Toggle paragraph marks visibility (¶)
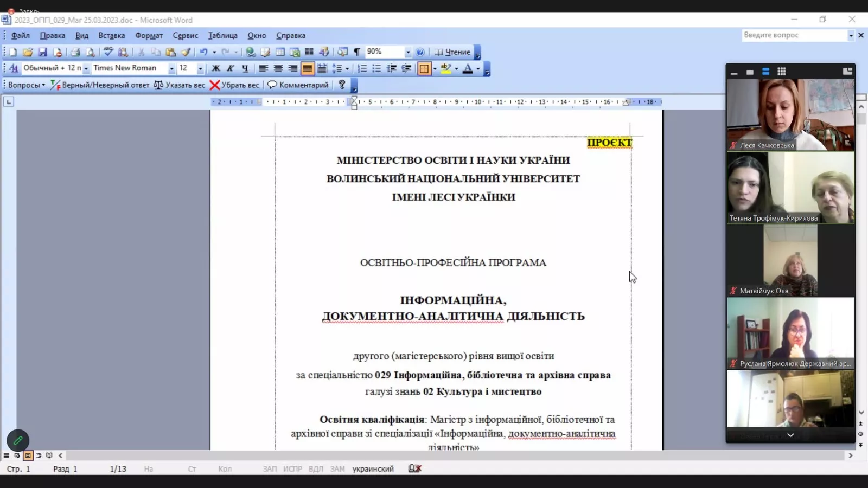 click(356, 52)
